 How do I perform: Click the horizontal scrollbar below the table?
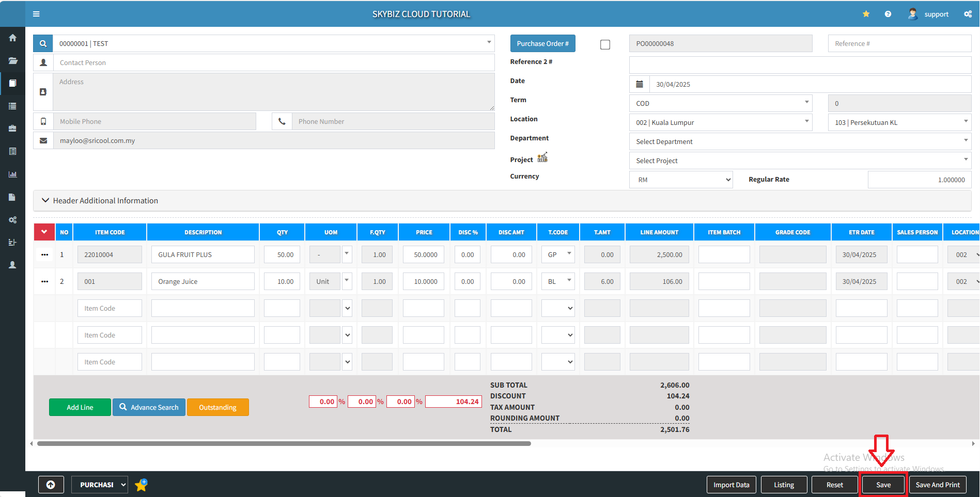[x=284, y=443]
